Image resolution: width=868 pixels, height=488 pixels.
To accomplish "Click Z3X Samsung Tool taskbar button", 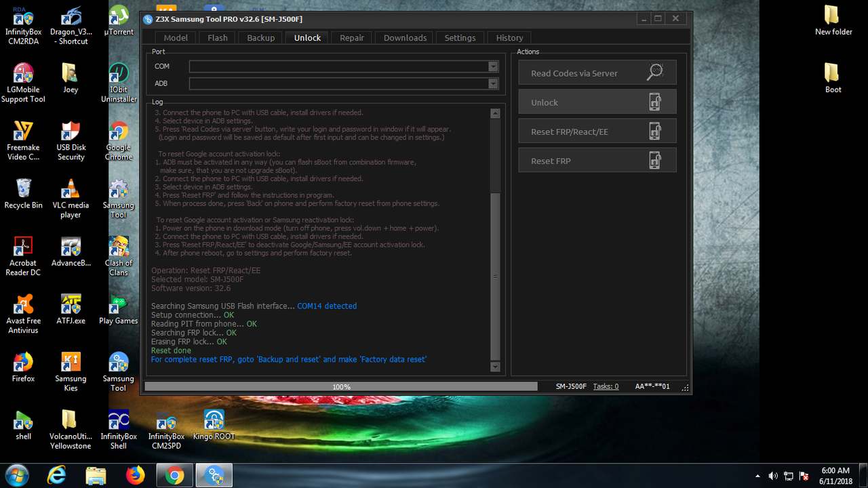I will (214, 475).
